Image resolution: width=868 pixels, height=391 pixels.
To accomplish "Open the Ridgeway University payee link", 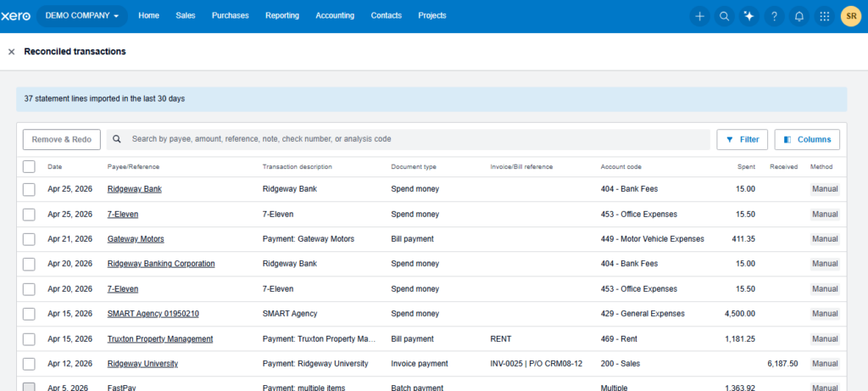I will point(142,363).
